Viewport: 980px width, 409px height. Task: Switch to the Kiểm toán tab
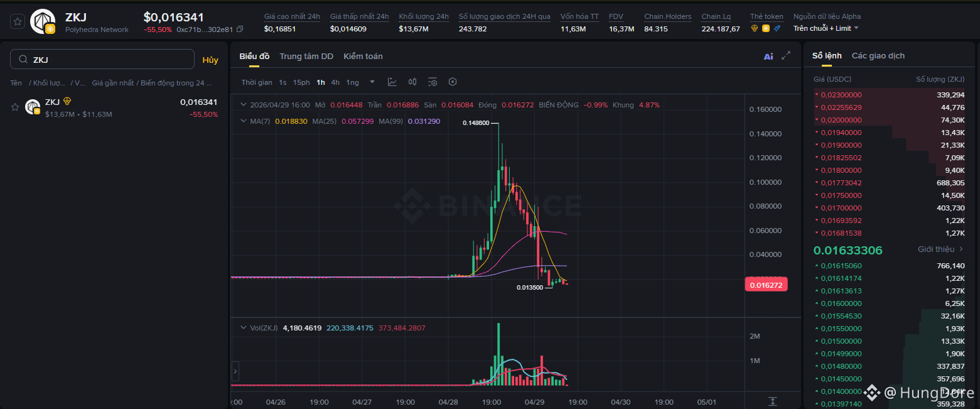[x=363, y=57]
